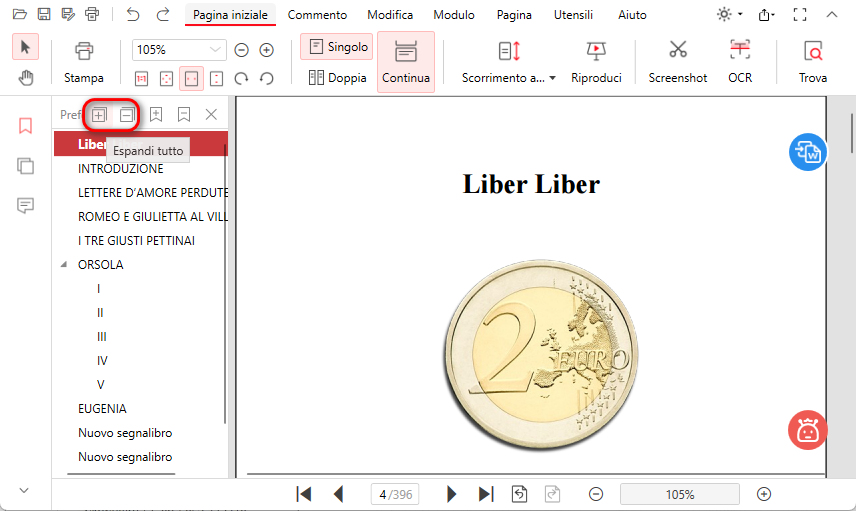The width and height of the screenshot is (856, 511).
Task: Collapse the ribbon with chevron
Action: tap(831, 15)
